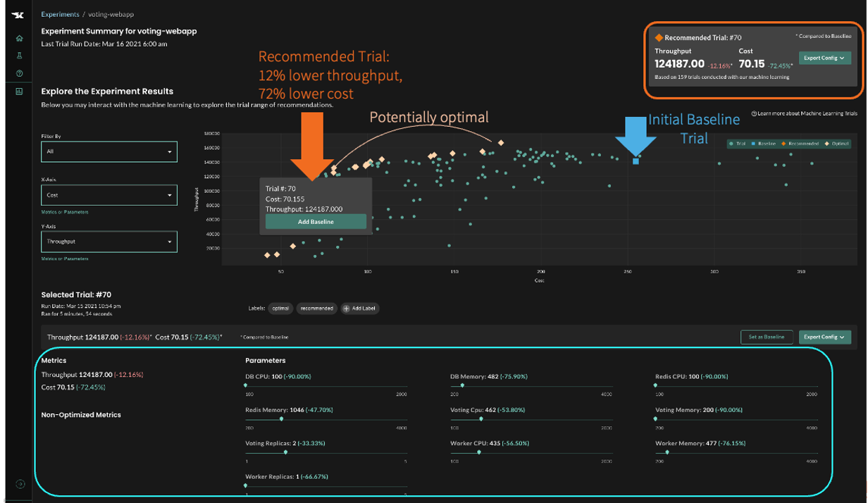The height and width of the screenshot is (503, 868).
Task: Click the Set as Baseline button
Action: click(767, 337)
